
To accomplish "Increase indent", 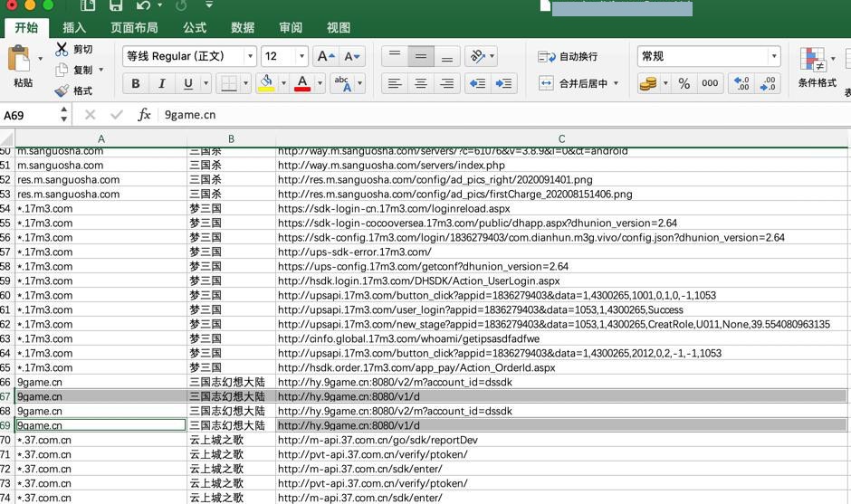I will [503, 83].
